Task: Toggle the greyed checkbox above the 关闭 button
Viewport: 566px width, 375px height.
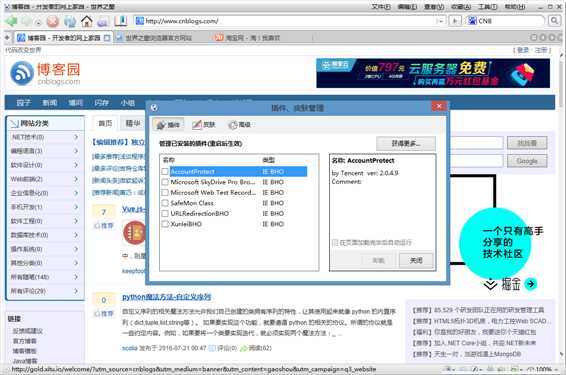Action: (x=335, y=243)
